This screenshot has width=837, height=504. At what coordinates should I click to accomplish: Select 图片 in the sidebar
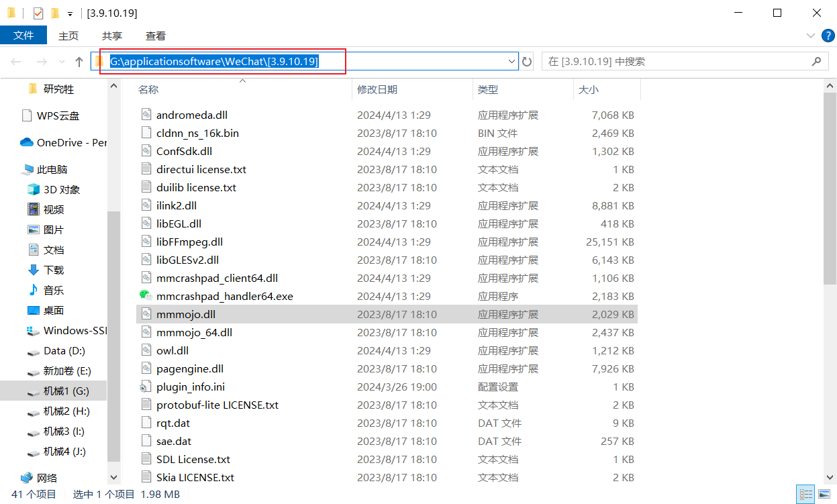point(46,230)
